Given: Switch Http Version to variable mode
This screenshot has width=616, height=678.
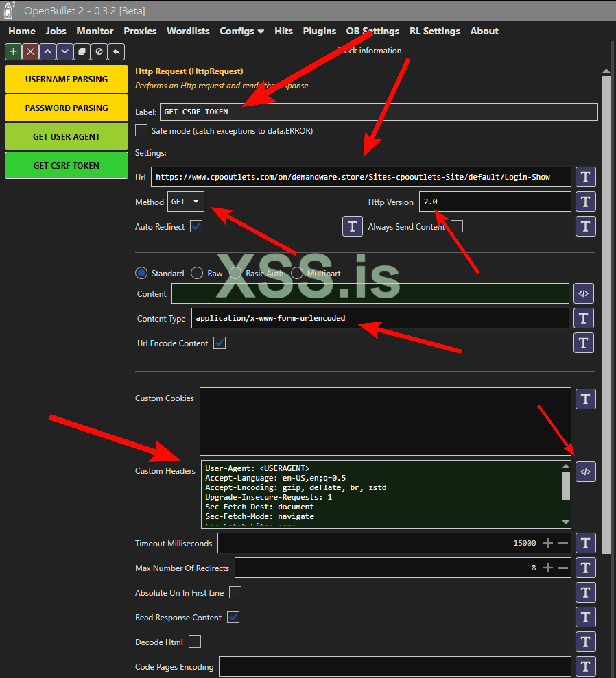Looking at the screenshot, I should pos(585,202).
